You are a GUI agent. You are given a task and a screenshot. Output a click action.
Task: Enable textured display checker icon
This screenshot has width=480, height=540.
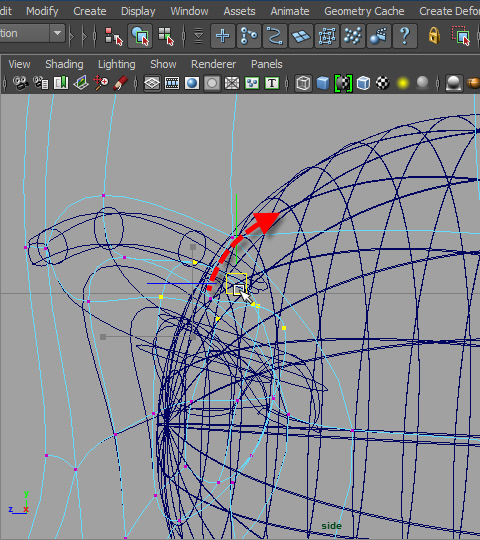(383, 83)
